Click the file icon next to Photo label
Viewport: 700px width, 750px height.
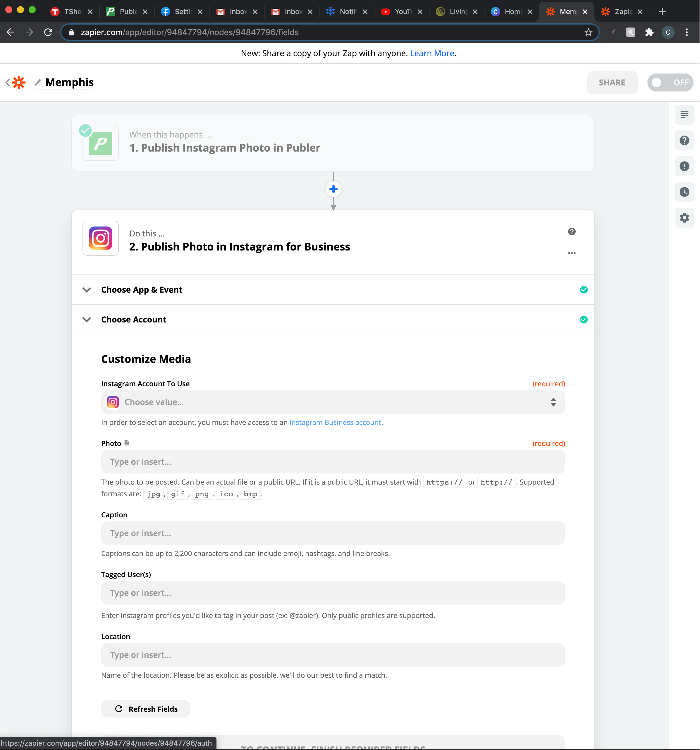coord(127,443)
